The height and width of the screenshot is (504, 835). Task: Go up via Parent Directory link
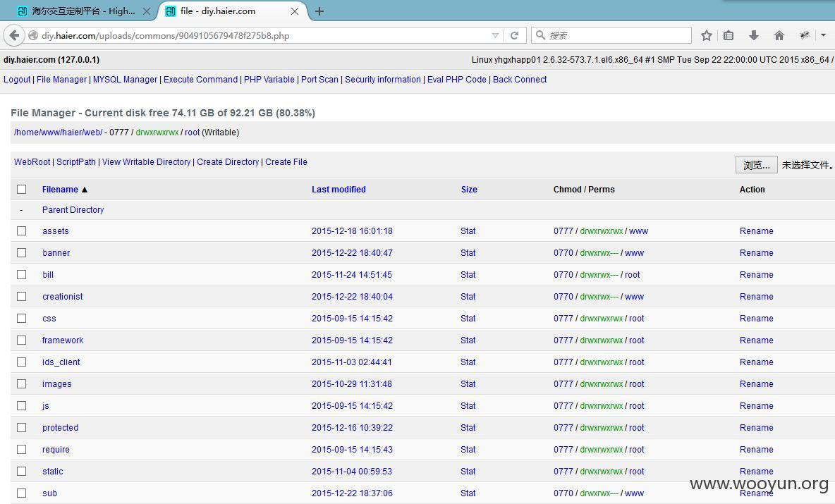[x=73, y=209]
